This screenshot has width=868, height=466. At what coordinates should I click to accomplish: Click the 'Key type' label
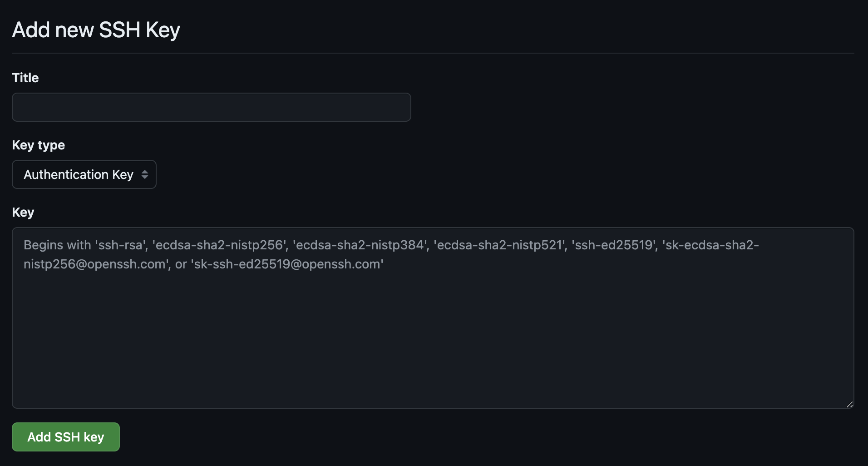pos(38,145)
